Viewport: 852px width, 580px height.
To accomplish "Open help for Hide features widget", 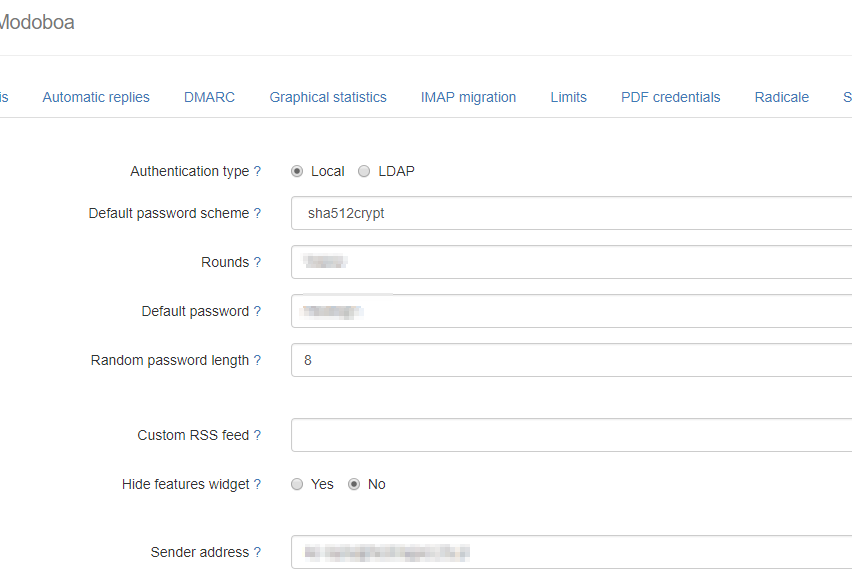I will pos(257,484).
